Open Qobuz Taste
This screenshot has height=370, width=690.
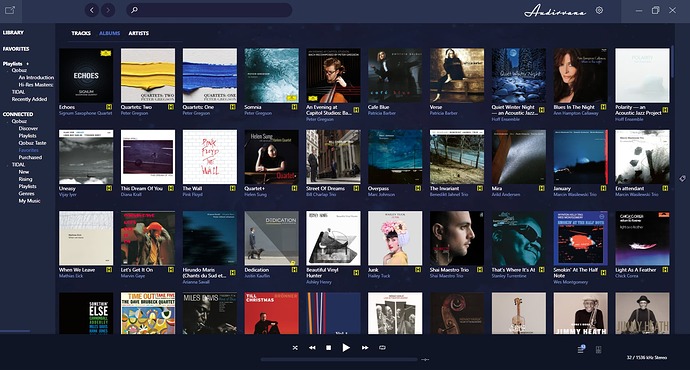point(32,143)
